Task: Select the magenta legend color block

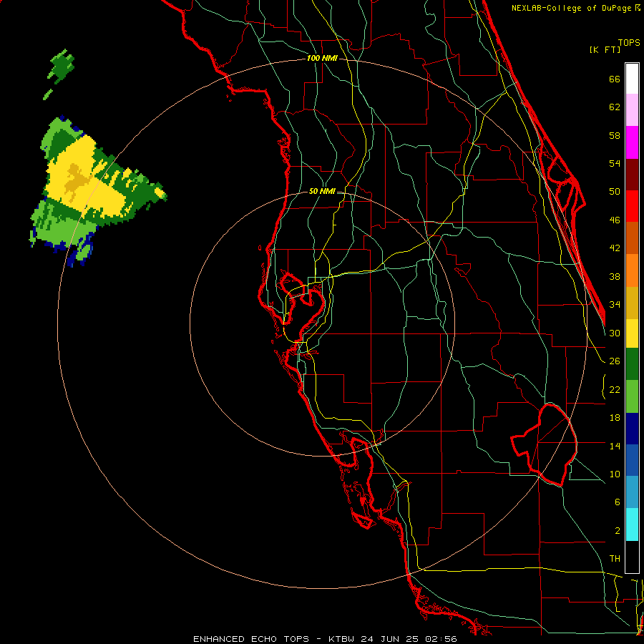Action: pos(632,142)
